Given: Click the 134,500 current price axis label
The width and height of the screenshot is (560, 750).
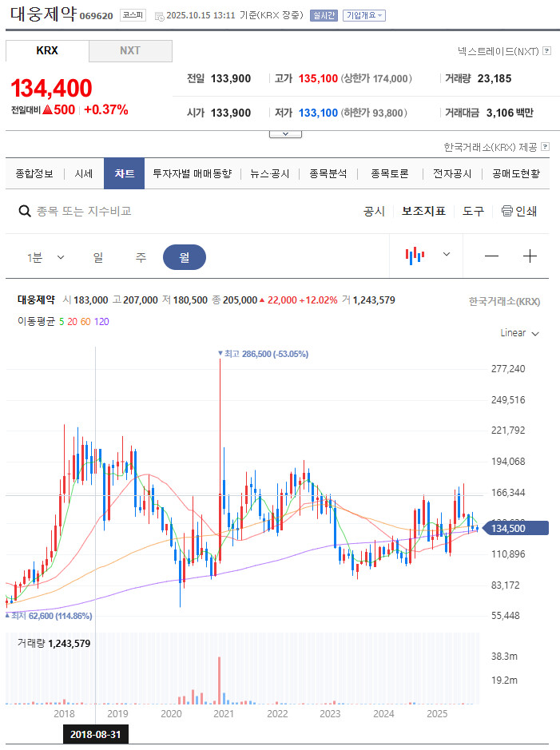Looking at the screenshot, I should click(515, 529).
